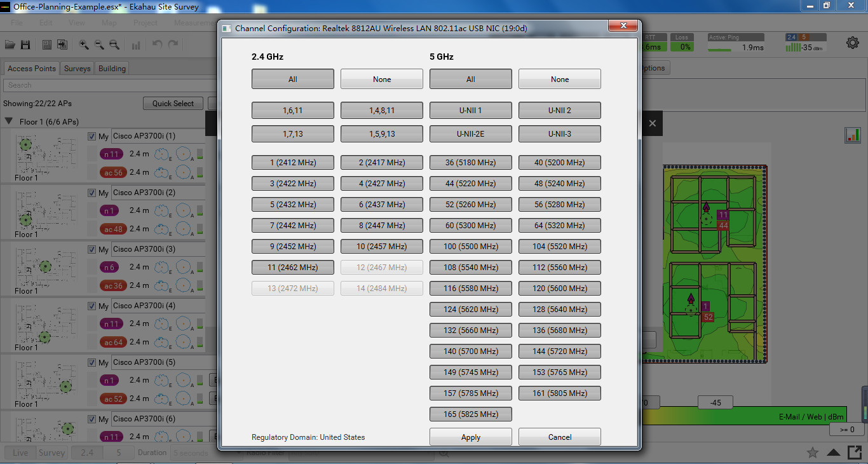Click the undo arrow in the toolbar
This screenshot has width=868, height=464.
click(158, 44)
